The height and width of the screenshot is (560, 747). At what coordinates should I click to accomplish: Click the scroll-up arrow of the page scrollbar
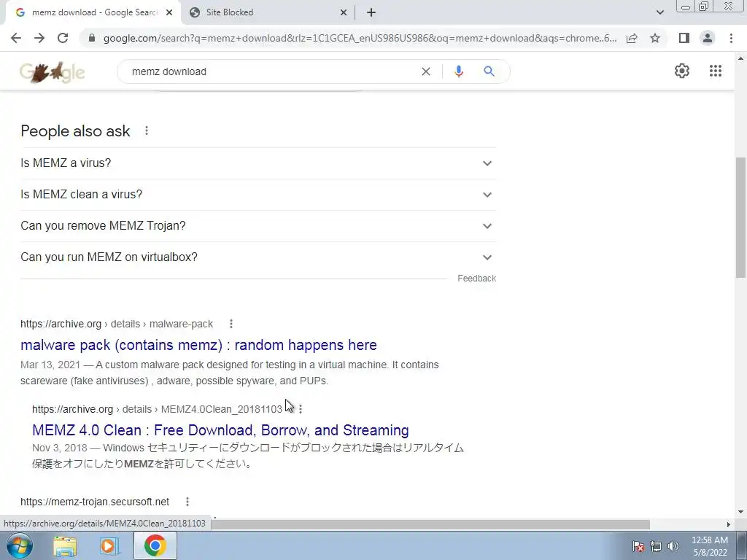740,58
